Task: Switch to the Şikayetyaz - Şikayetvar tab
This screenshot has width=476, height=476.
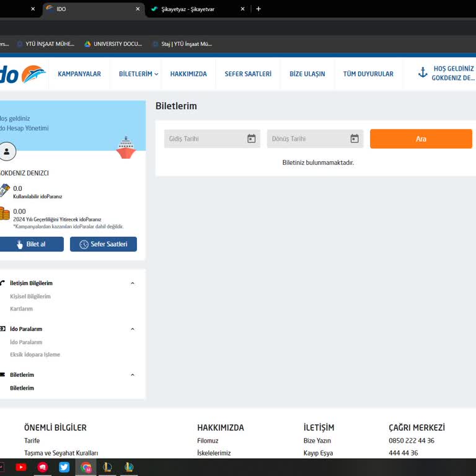Action: (198, 9)
